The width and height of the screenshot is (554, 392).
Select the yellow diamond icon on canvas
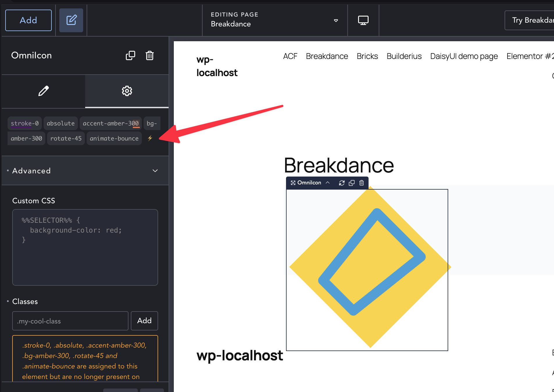(370, 267)
